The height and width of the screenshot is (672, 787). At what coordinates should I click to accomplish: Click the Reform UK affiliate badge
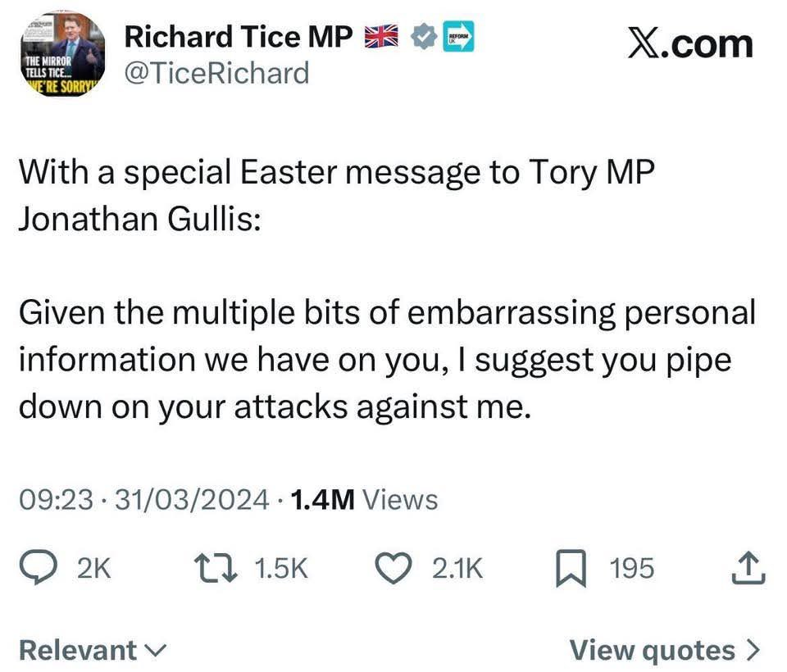[459, 38]
